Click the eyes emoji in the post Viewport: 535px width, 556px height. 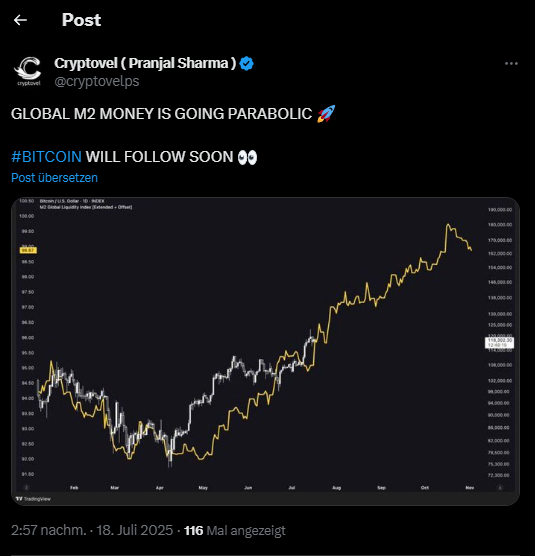[247, 157]
